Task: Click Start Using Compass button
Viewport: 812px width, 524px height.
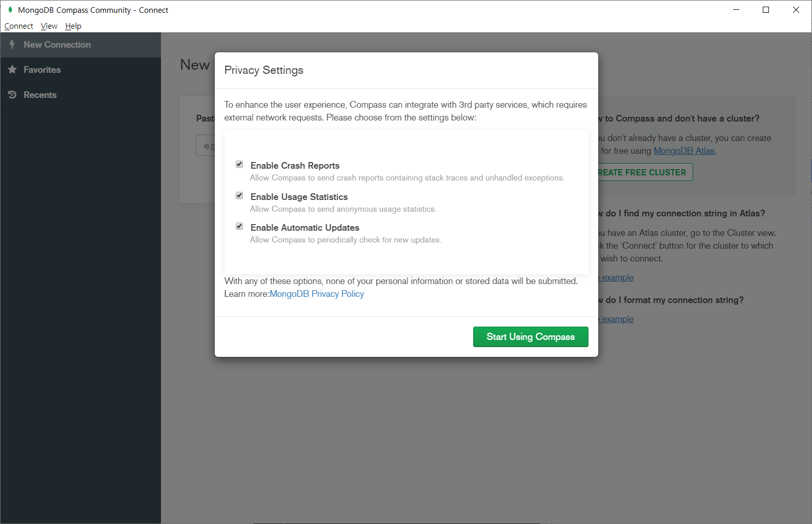Action: click(531, 337)
